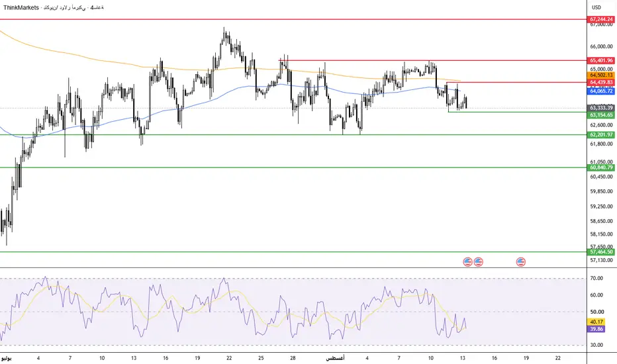Click the 59,250.00 tick on price axis
Viewport: 617px width, 364px height.
point(602,206)
